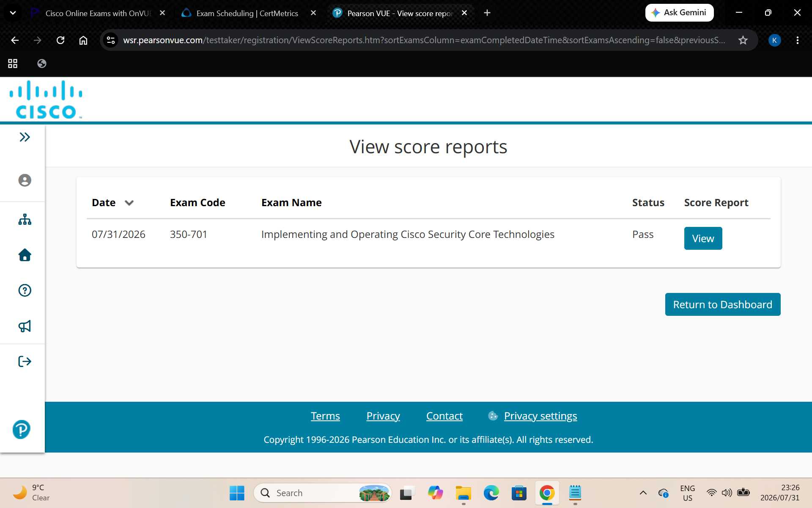The image size is (812, 508).
Task: Bookmark this page with star icon
Action: coord(743,40)
